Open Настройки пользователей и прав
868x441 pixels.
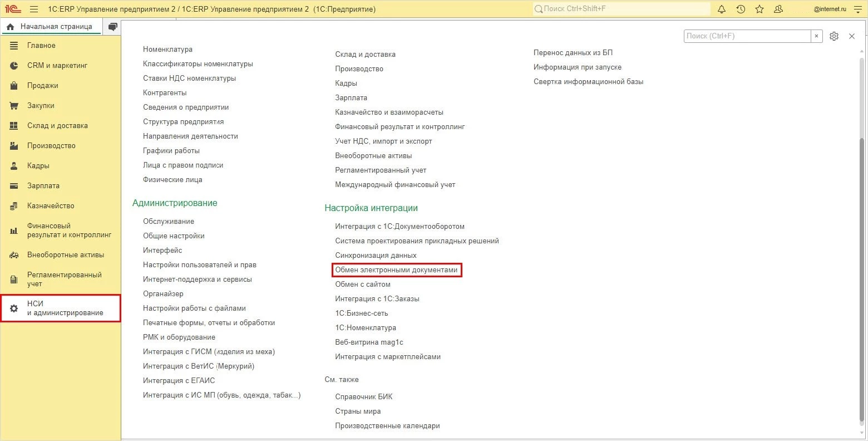pyautogui.click(x=200, y=265)
